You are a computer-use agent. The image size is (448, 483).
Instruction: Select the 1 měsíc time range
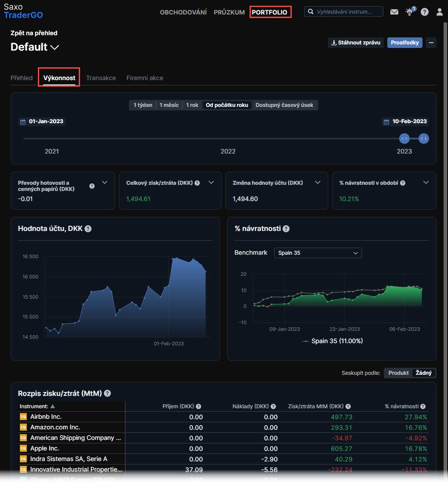point(169,105)
